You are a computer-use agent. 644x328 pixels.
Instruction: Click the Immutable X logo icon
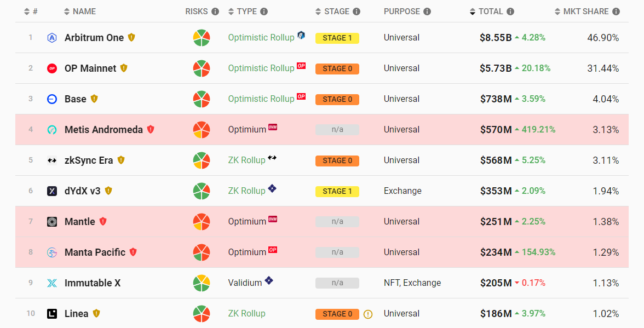click(52, 283)
